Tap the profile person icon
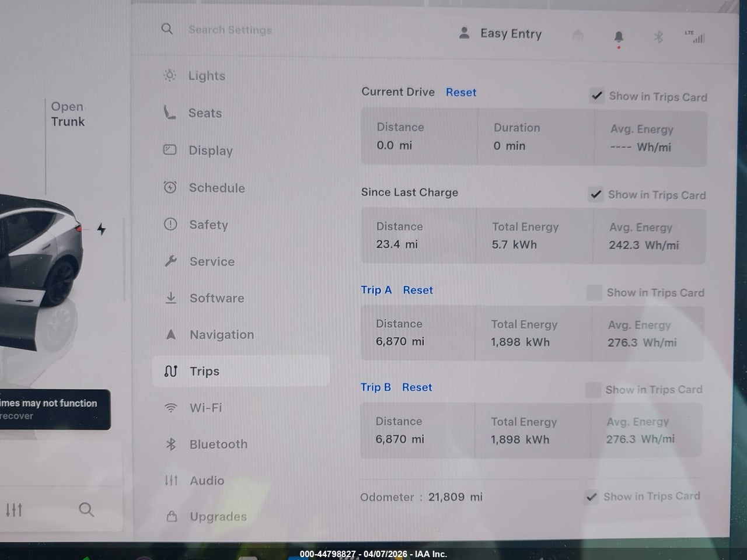 click(x=465, y=33)
